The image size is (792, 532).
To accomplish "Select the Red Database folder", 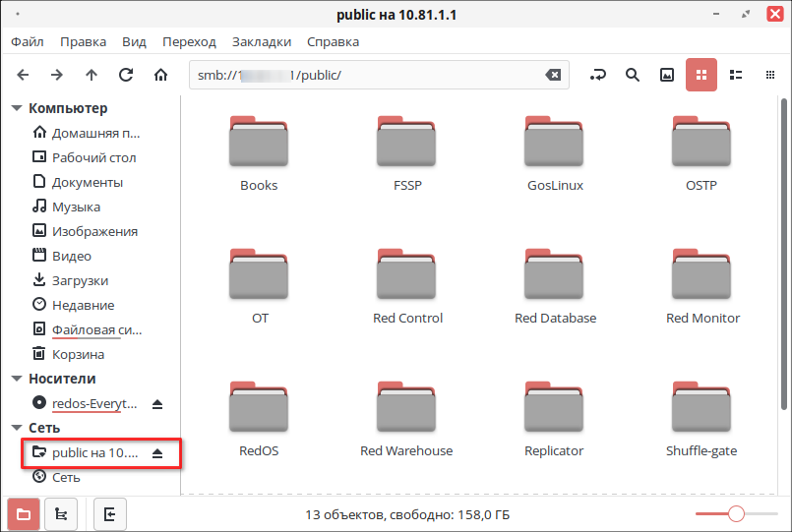I will (555, 287).
